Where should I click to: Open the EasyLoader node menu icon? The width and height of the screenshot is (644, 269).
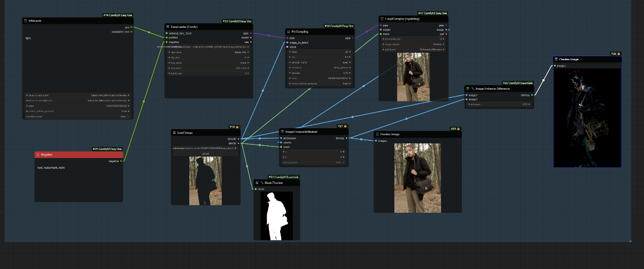[167, 26]
